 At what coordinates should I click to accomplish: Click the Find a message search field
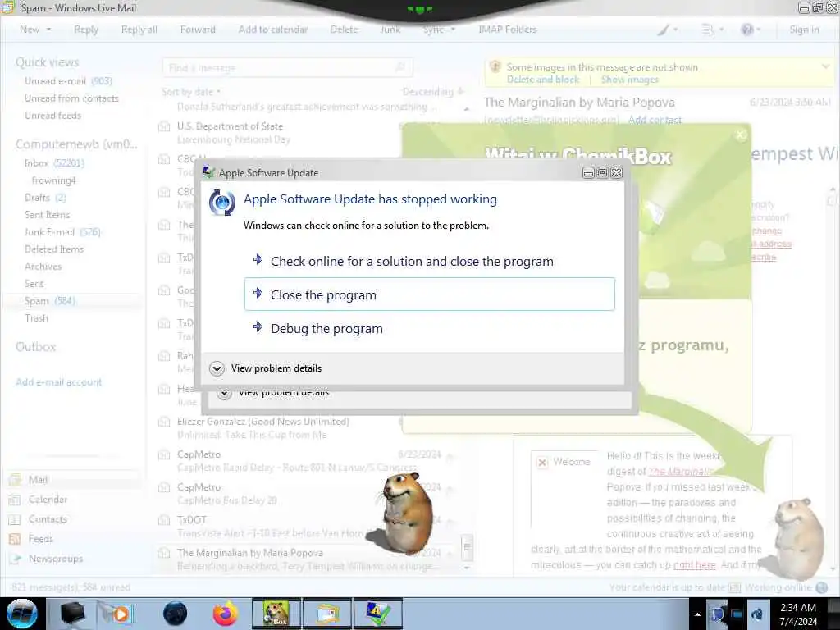coord(287,67)
